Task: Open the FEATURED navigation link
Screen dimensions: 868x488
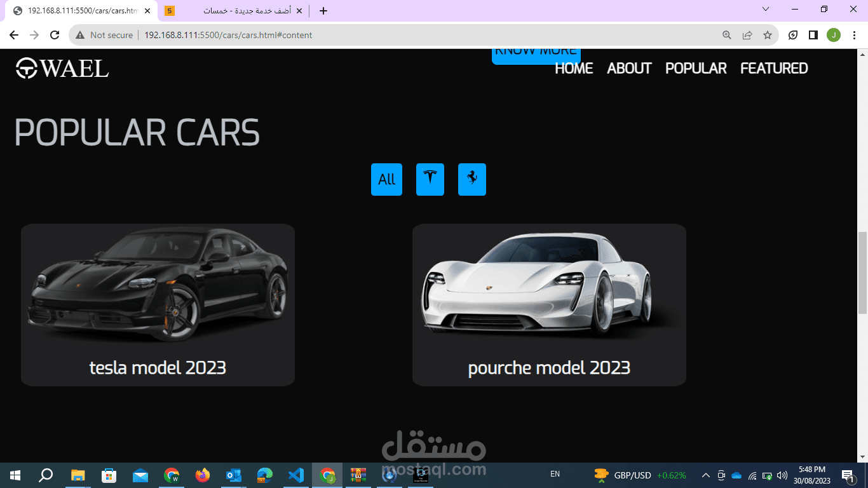Action: tap(774, 68)
